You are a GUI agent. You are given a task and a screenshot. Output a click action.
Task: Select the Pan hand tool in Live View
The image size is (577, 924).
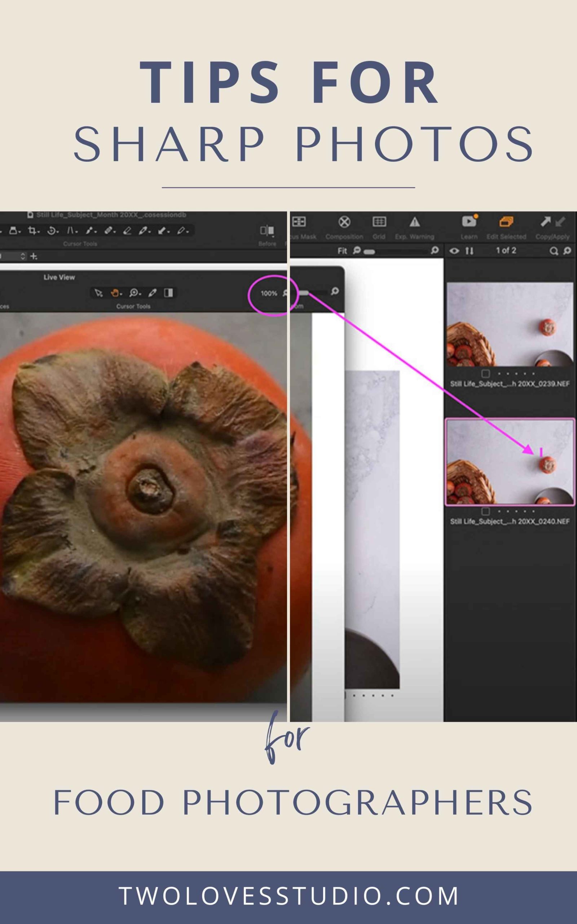(115, 293)
